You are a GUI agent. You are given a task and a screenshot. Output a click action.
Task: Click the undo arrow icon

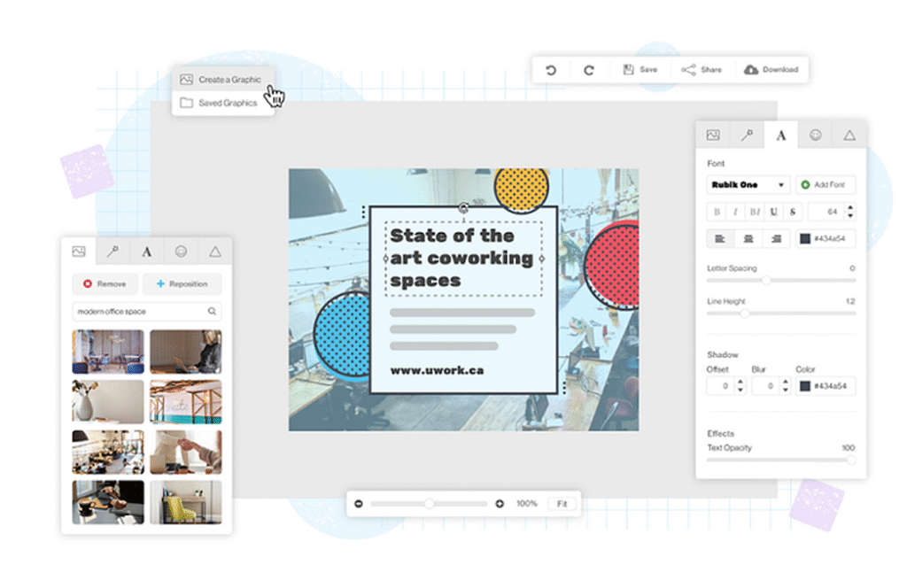coord(551,70)
